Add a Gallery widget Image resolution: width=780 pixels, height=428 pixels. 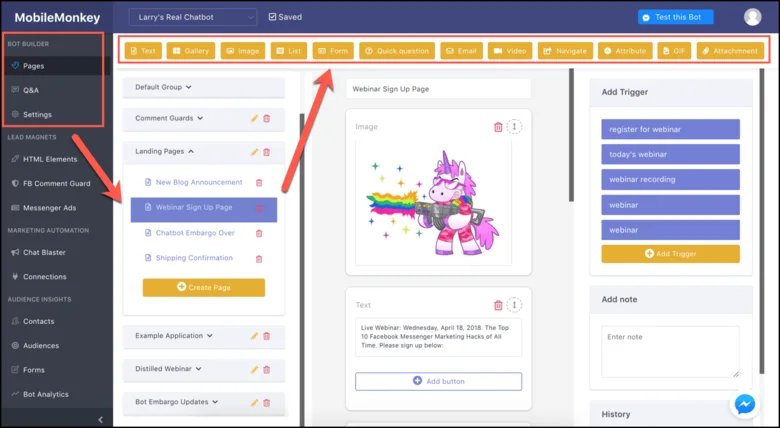tap(191, 51)
